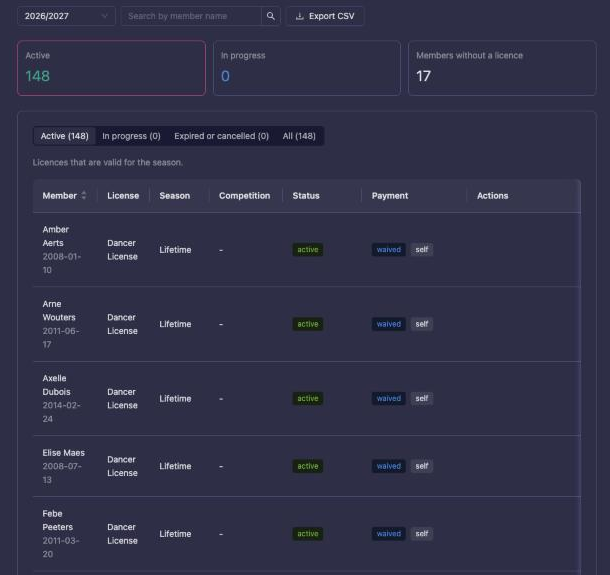Click the waived badge for Elise Maes
This screenshot has height=575, width=610.
point(389,466)
